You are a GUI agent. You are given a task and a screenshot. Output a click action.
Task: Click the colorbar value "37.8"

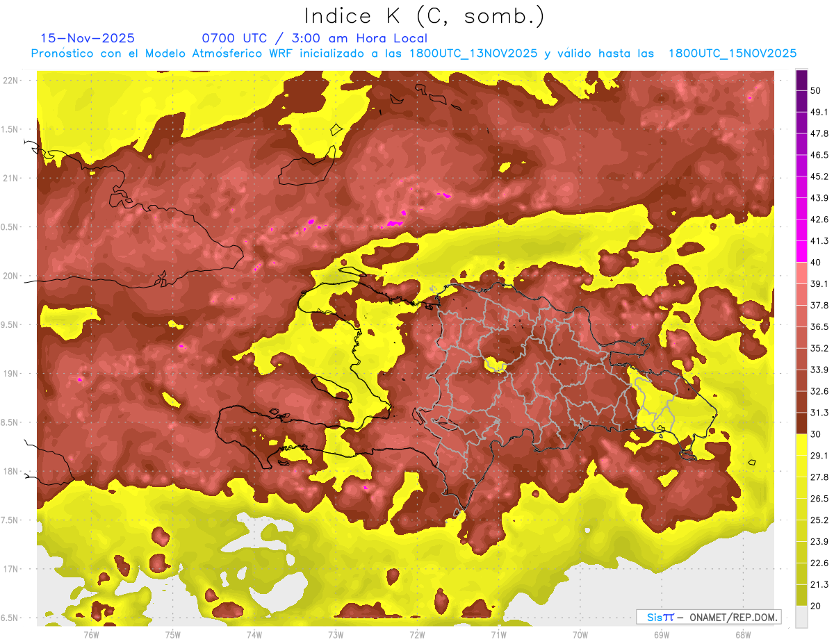click(x=819, y=305)
